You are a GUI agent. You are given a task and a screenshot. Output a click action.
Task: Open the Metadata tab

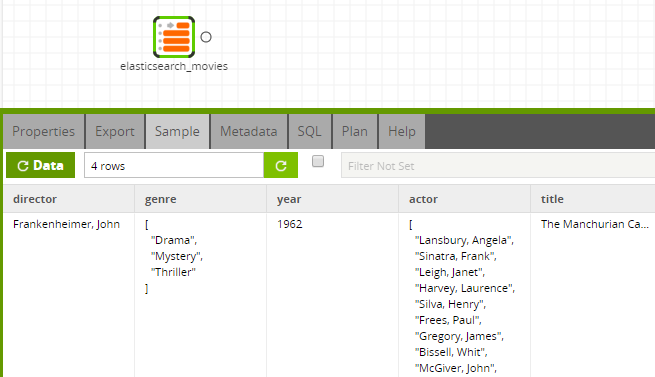click(x=249, y=132)
